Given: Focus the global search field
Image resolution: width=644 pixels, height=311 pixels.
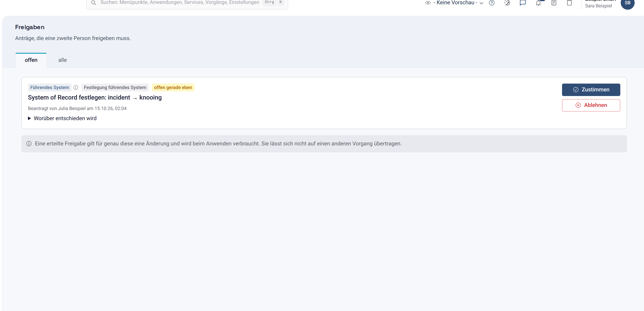Looking at the screenshot, I should coord(187,3).
